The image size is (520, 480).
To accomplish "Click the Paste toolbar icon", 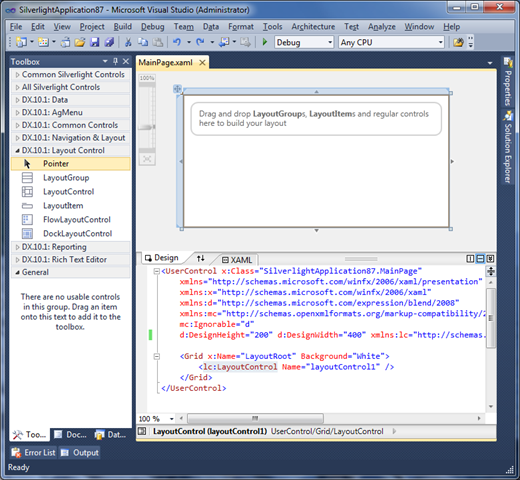I will point(158,42).
